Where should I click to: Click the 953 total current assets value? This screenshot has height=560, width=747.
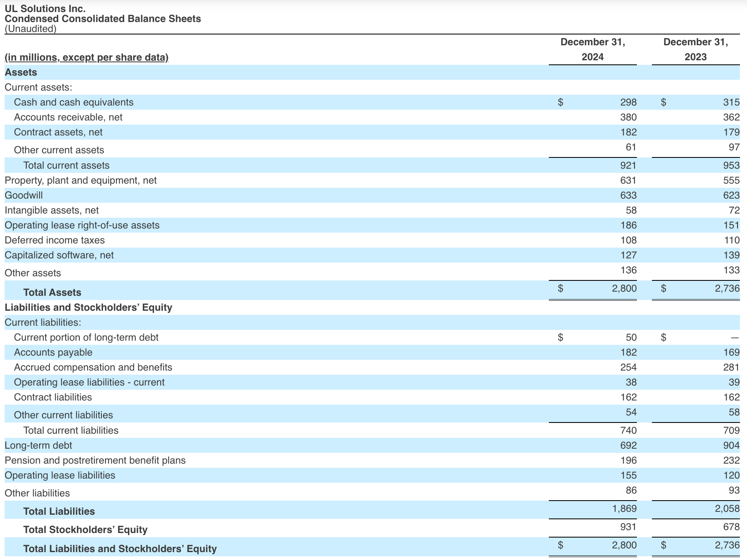731,165
